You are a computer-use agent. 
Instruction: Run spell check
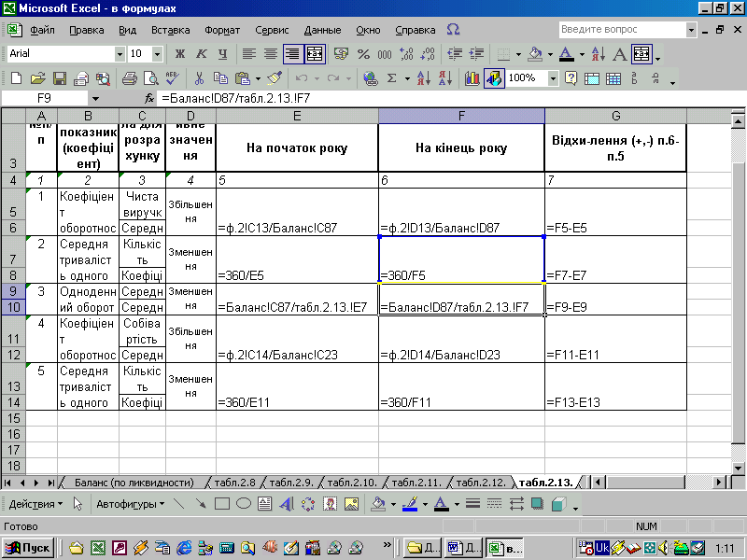(173, 78)
